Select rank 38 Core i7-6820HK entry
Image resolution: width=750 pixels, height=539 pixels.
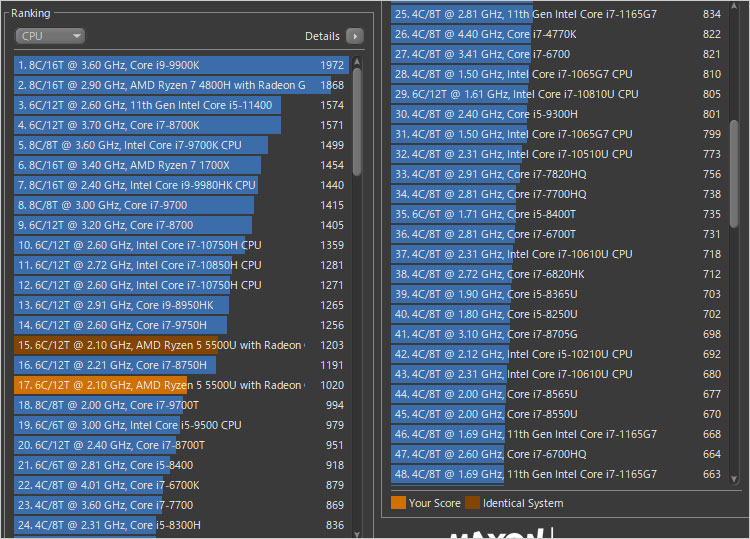coord(558,274)
